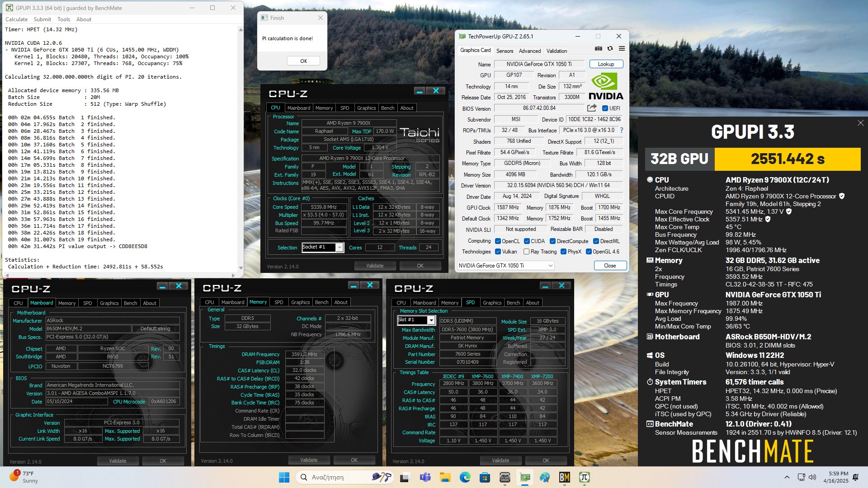Open the Submit menu in GPUPI

coord(42,19)
